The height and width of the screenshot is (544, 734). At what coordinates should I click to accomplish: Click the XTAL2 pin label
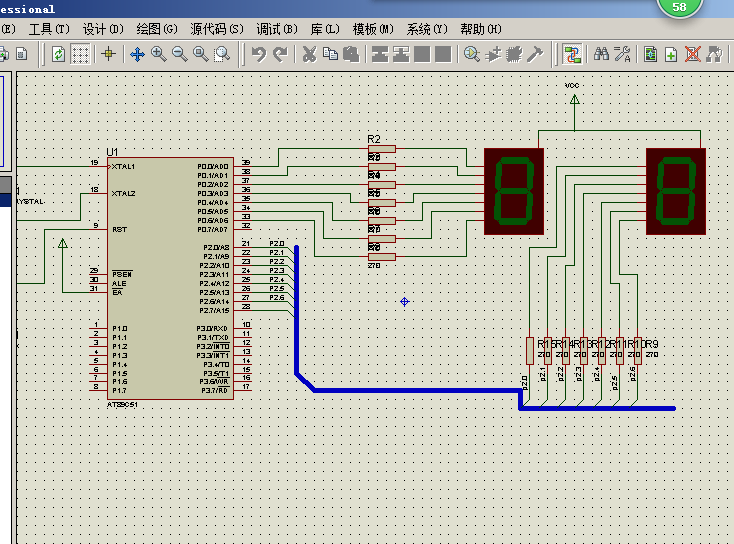123,193
